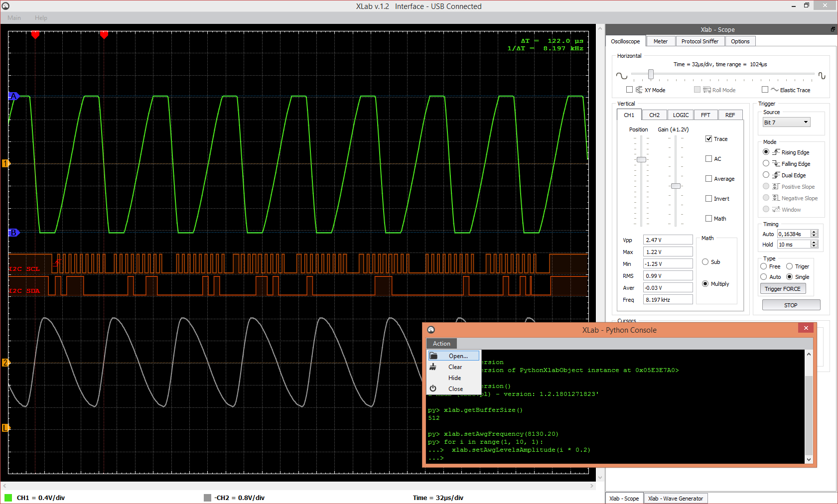Switch to REF vertical tab
The height and width of the screenshot is (504, 838).
[730, 115]
